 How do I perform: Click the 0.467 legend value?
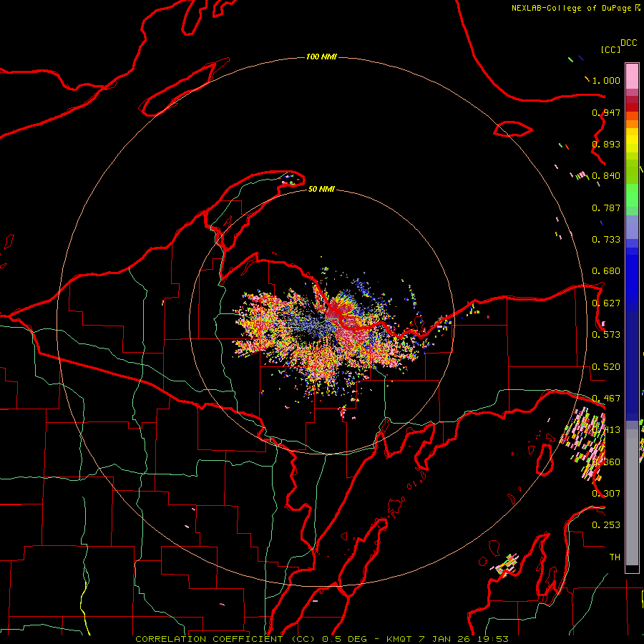(x=606, y=399)
